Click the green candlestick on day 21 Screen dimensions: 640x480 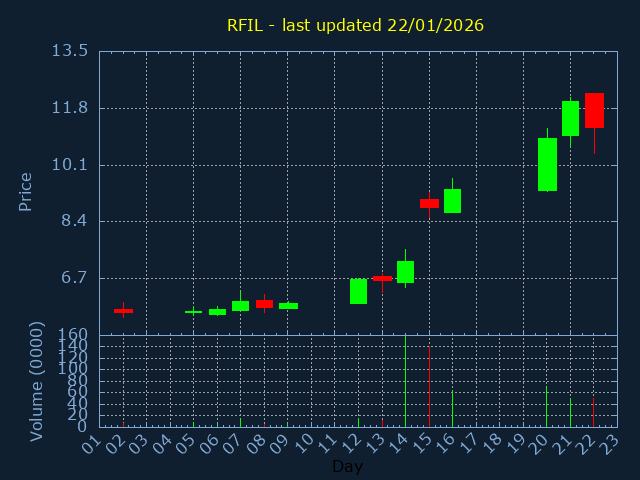[570, 118]
